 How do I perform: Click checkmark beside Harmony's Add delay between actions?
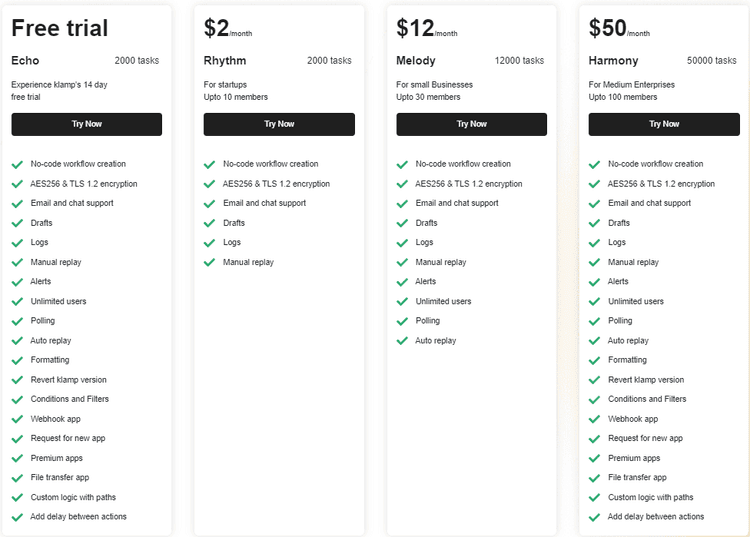(x=595, y=517)
